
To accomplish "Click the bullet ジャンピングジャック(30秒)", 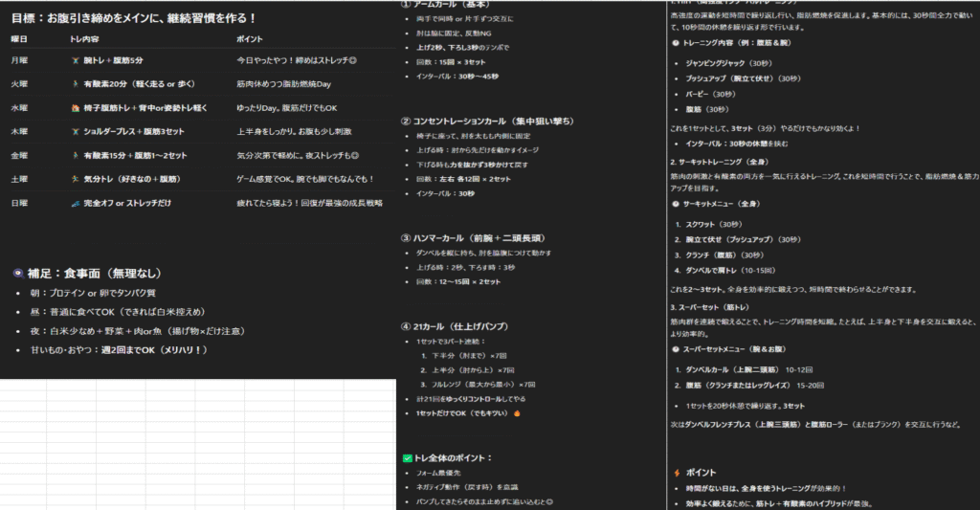I will click(x=728, y=64).
